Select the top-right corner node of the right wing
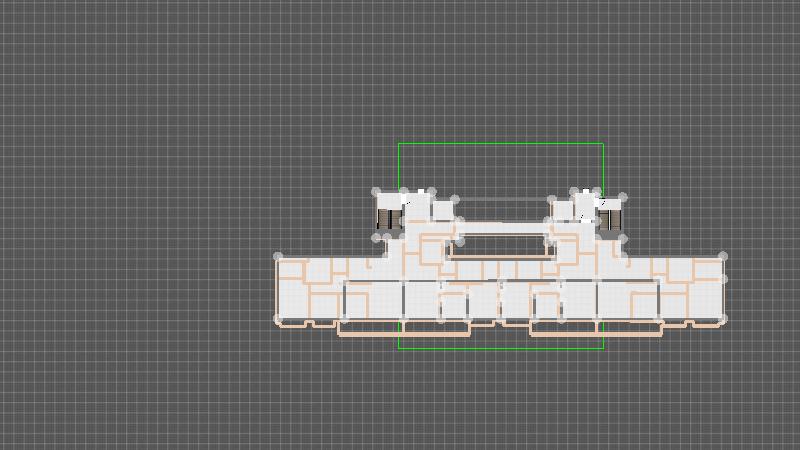Image resolution: width=800 pixels, height=450 pixels. click(723, 257)
